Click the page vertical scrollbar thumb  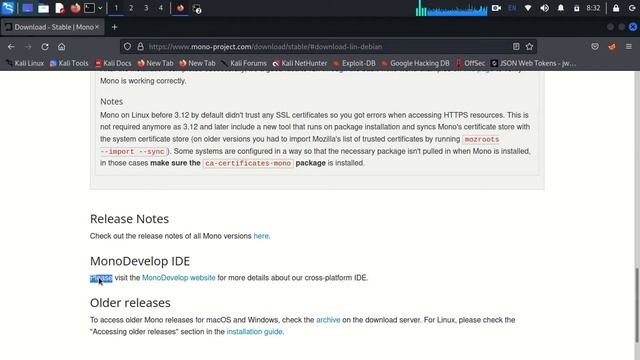click(x=637, y=305)
